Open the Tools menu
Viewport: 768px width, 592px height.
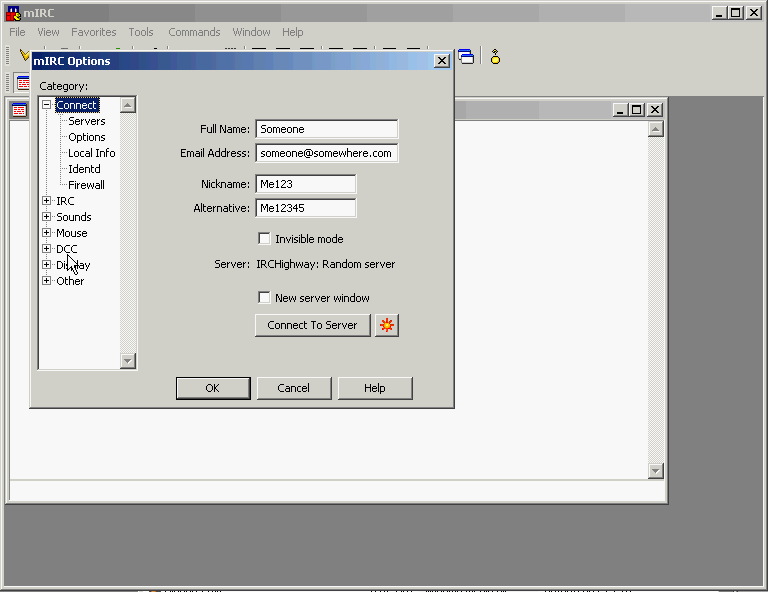(141, 32)
